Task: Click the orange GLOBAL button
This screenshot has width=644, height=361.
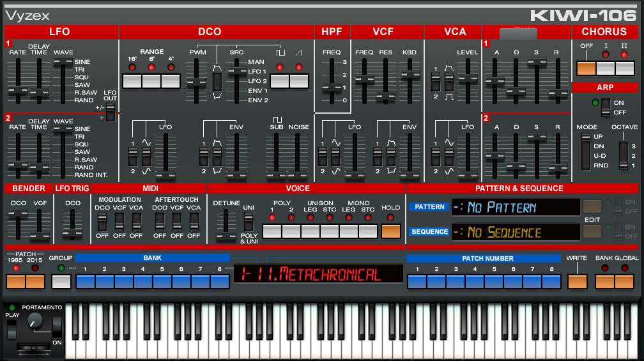Action: point(624,282)
